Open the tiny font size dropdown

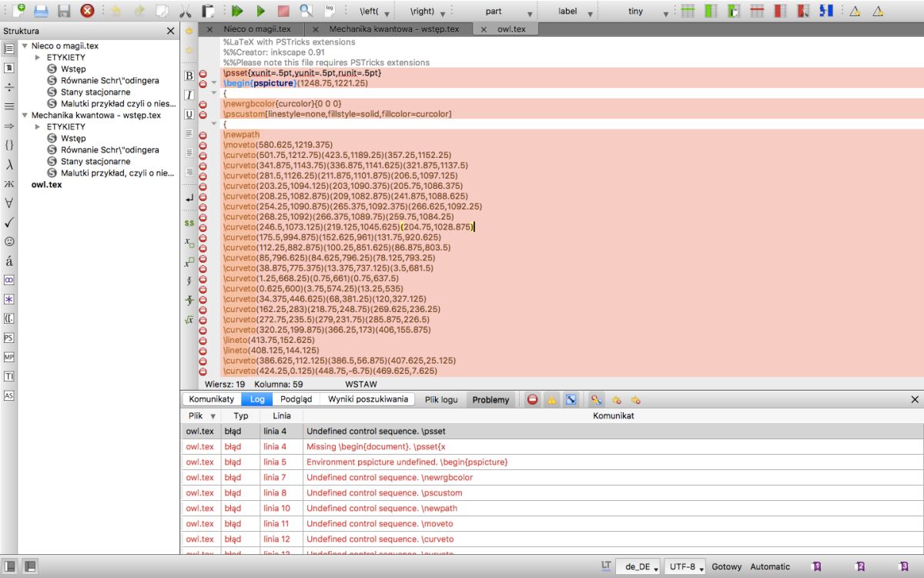click(x=641, y=12)
